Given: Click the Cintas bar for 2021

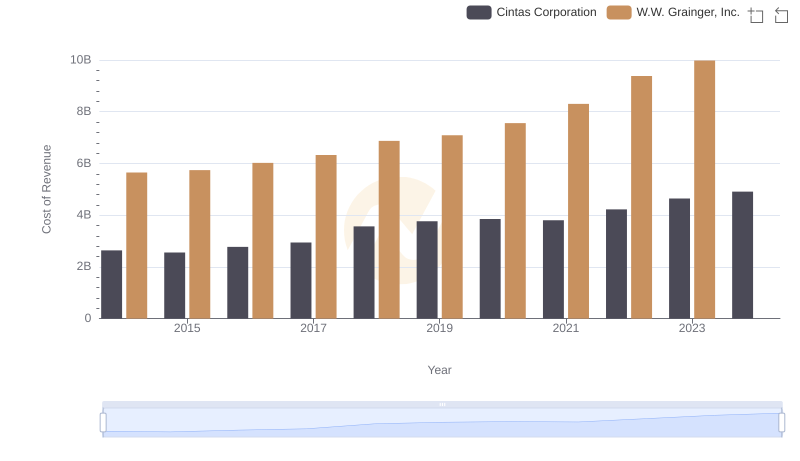Looking at the screenshot, I should (x=553, y=269).
